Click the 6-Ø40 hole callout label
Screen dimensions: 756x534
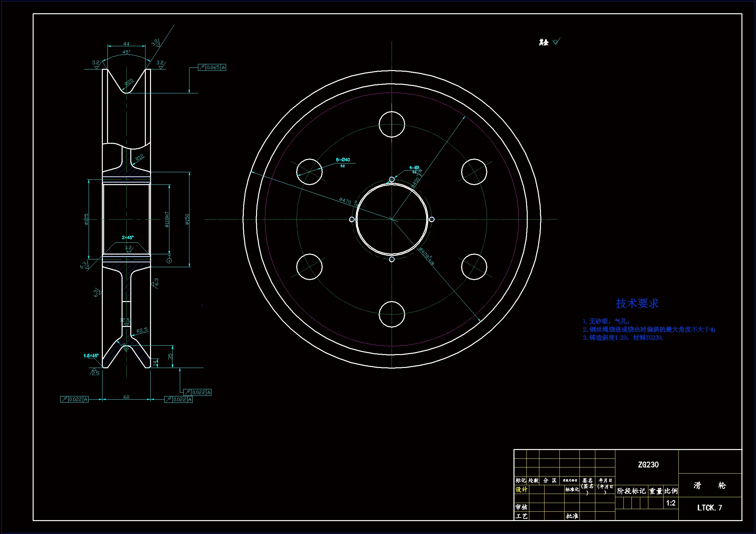point(343,160)
